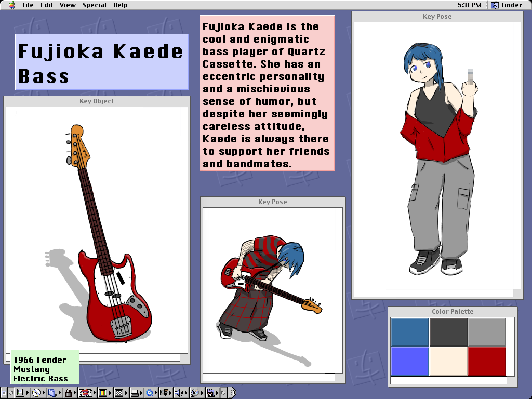Open the File menu
The image size is (532, 399).
[28, 5]
